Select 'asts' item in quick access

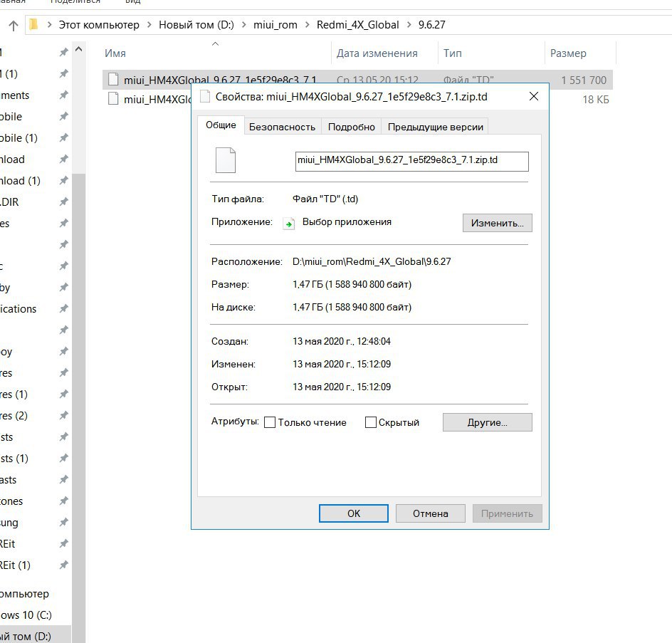(x=9, y=480)
